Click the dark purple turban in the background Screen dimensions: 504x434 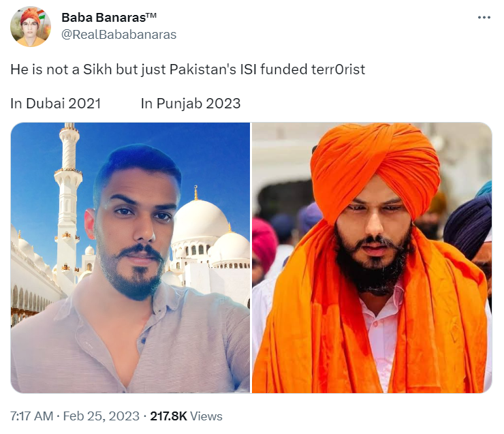click(468, 222)
